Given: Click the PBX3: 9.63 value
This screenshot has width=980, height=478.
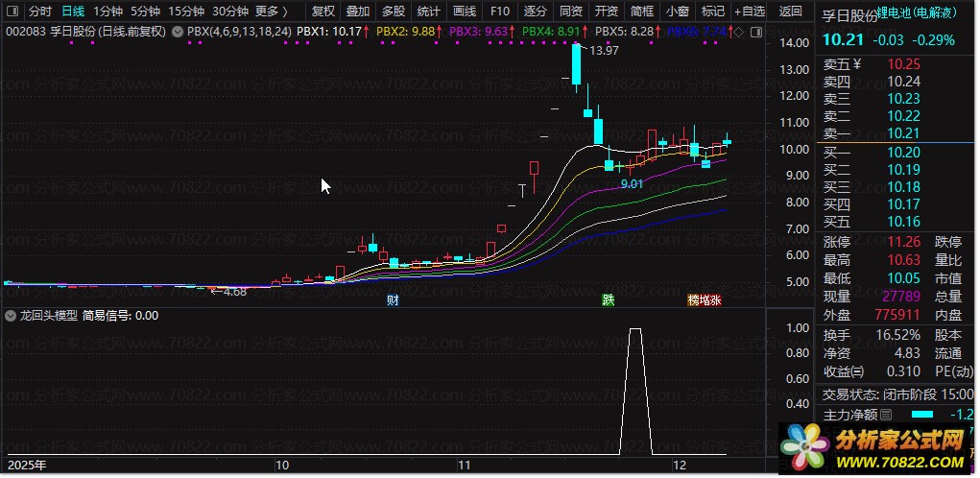Looking at the screenshot, I should 479,32.
